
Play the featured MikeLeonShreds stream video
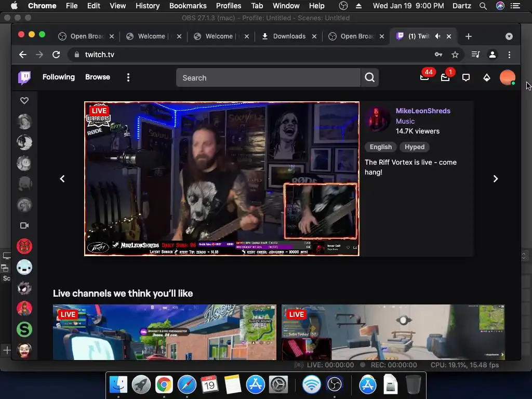pyautogui.click(x=222, y=179)
